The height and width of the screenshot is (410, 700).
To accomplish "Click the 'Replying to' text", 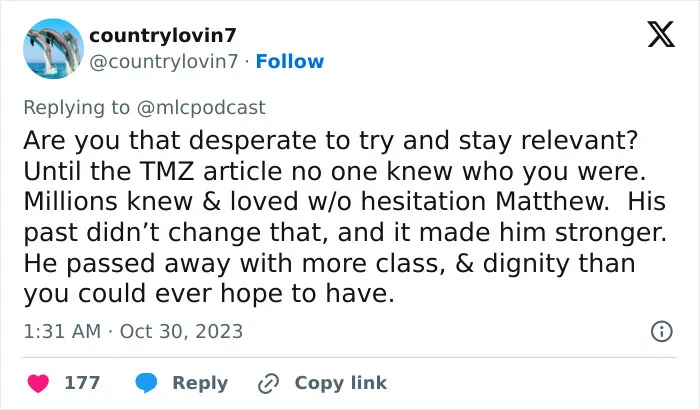I will (76, 108).
